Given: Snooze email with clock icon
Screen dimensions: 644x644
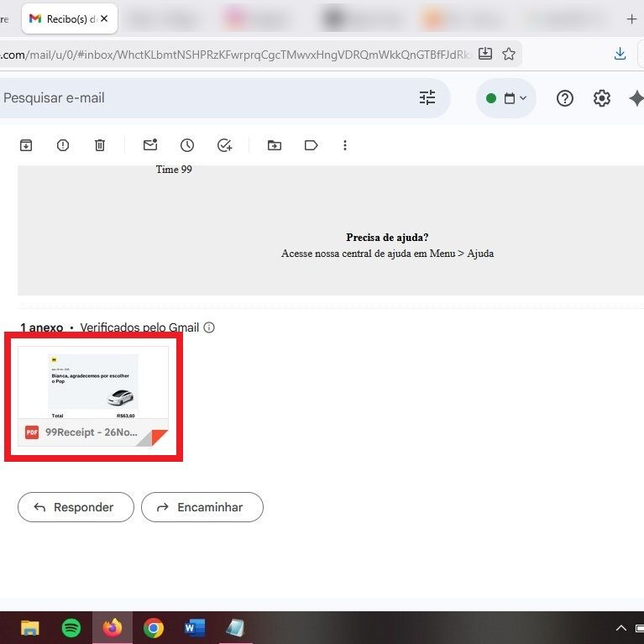Looking at the screenshot, I should (x=187, y=145).
